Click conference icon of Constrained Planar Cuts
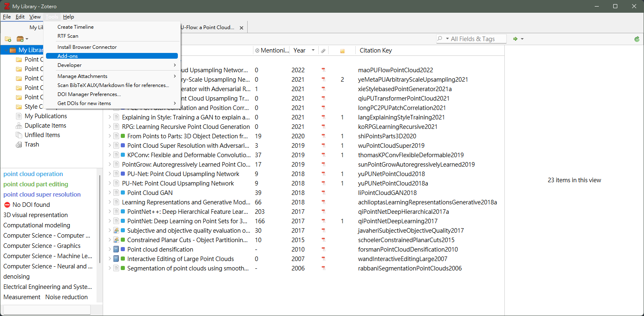Viewport: 644px width, 316px height. [116, 240]
